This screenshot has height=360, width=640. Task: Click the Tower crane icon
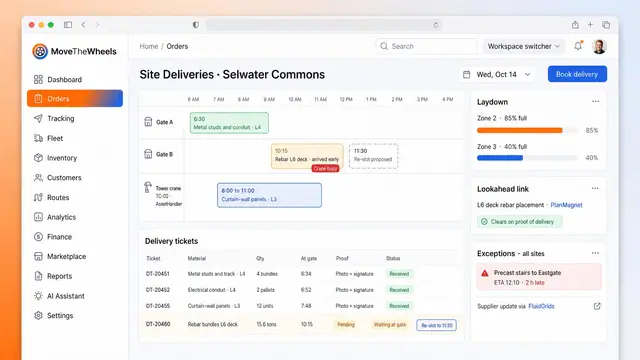pyautogui.click(x=148, y=187)
